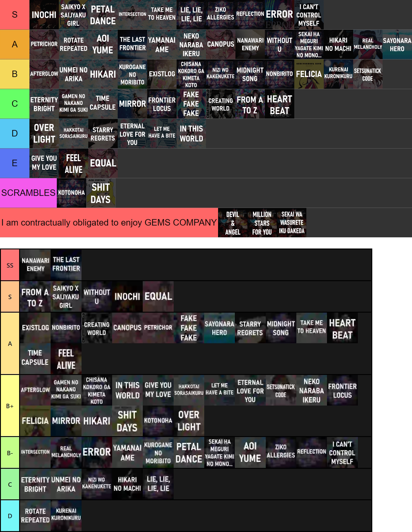412x532 pixels.
Task: Click PETAL DANCE in the B- row
Action: [189, 453]
